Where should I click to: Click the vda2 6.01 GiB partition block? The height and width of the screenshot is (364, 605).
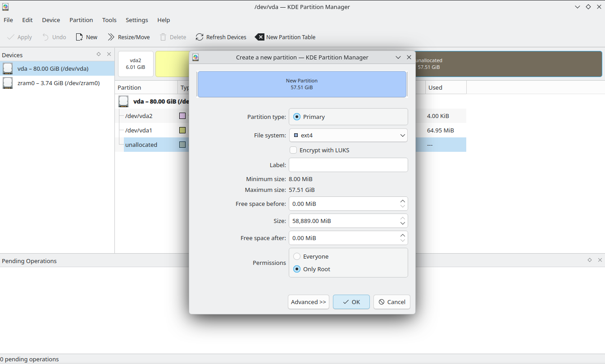click(x=136, y=64)
